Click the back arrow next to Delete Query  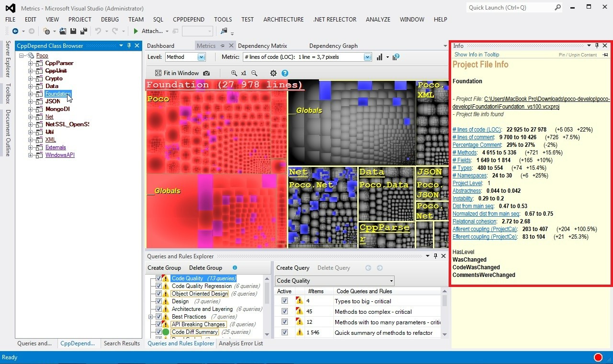click(x=368, y=268)
